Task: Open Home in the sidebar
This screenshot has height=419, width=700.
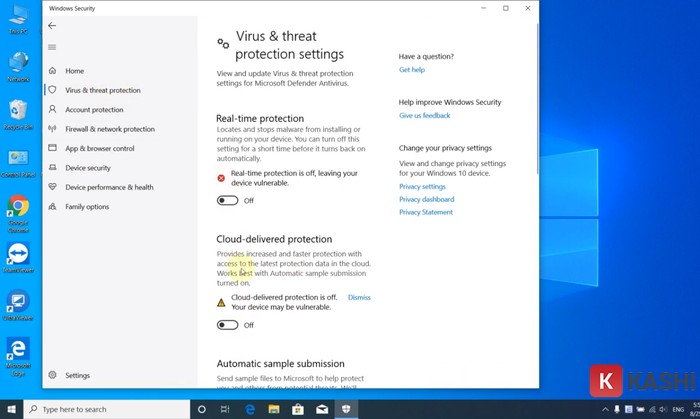Action: 75,71
